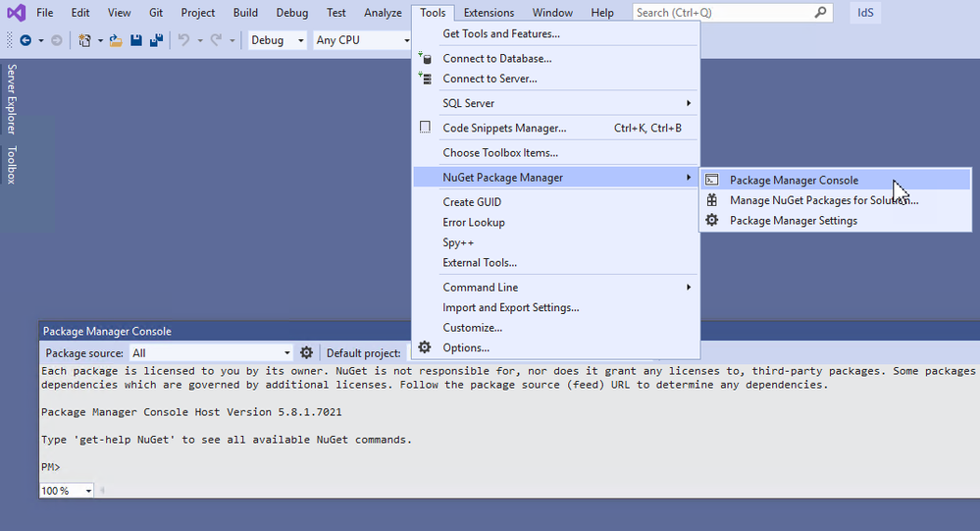Select NuGet Package Manager menu entry
The height and width of the screenshot is (531, 980).
(x=555, y=177)
